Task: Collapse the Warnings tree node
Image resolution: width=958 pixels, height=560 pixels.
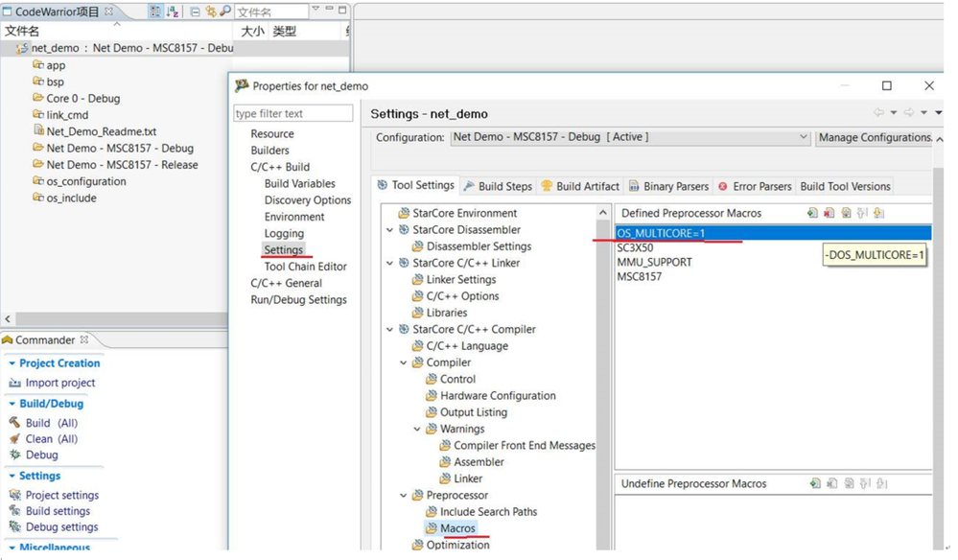Action: 417,429
